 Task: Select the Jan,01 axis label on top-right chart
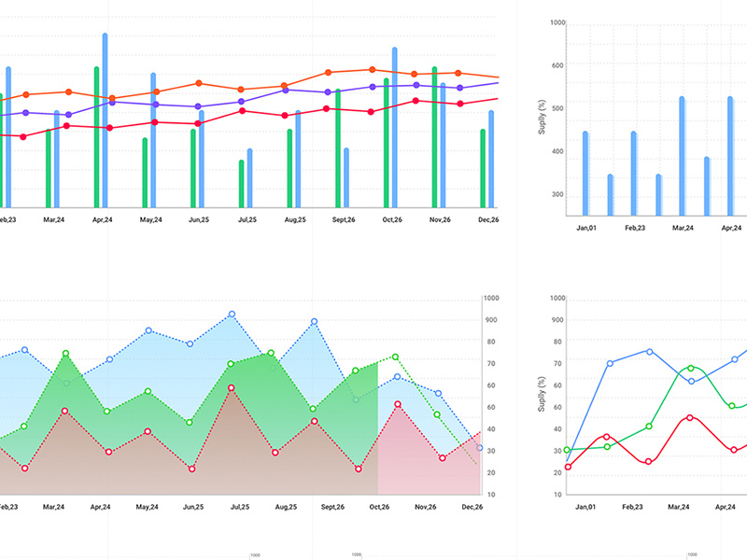(586, 227)
